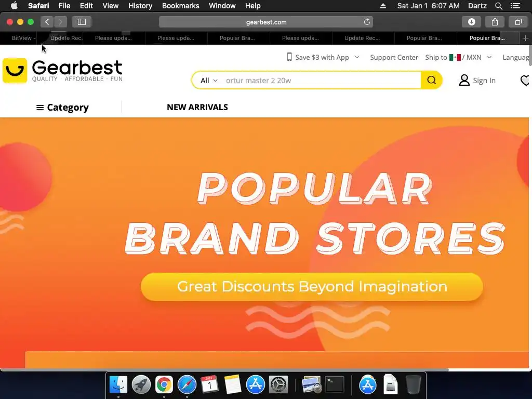Open the View menu
This screenshot has width=532, height=399.
tap(111, 6)
